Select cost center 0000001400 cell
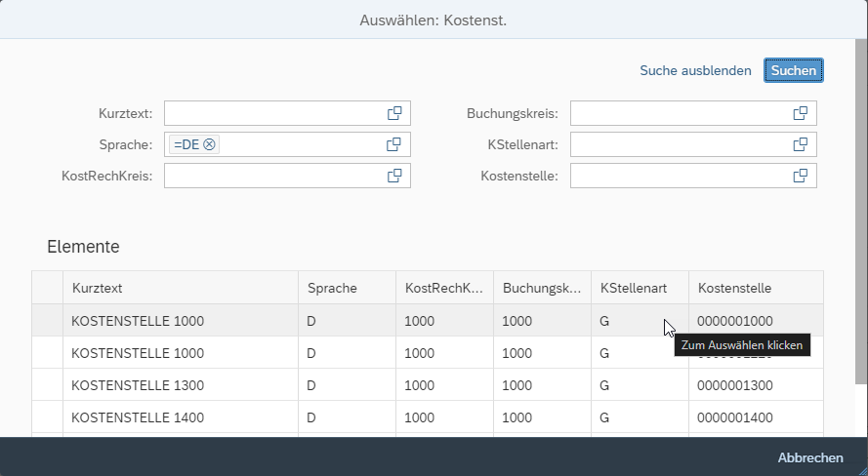The width and height of the screenshot is (868, 476). pyautogui.click(x=756, y=416)
